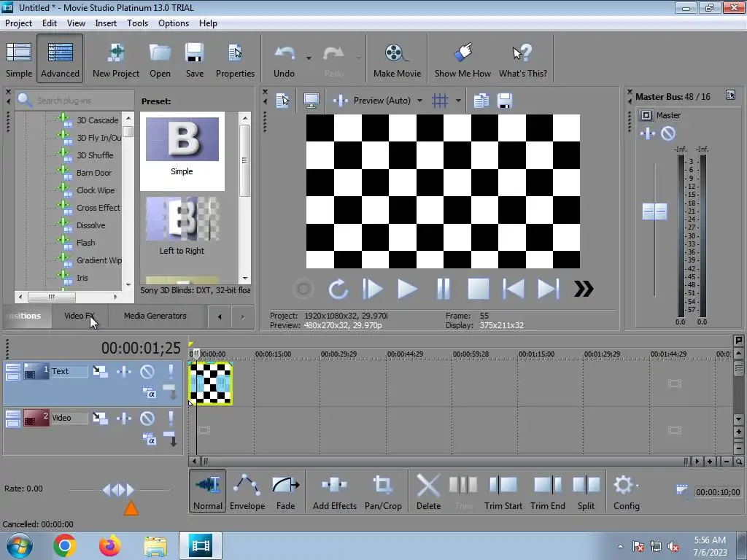
Task: Click the playback Rate slider
Action: point(119,489)
